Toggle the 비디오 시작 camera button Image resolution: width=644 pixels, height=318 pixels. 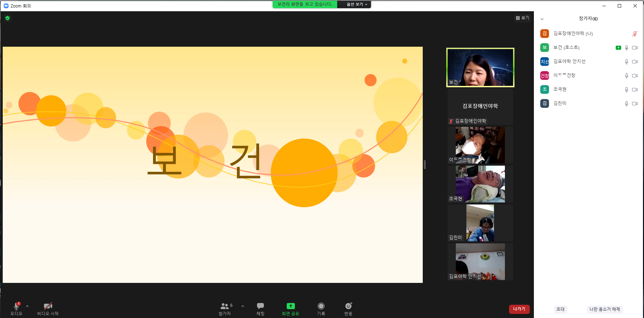coord(48,306)
